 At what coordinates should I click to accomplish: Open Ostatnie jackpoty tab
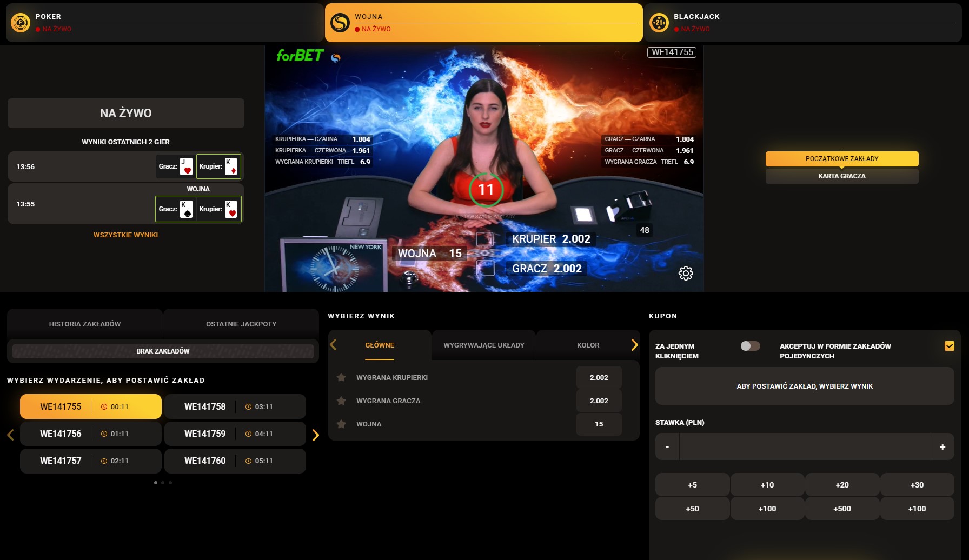tap(241, 324)
